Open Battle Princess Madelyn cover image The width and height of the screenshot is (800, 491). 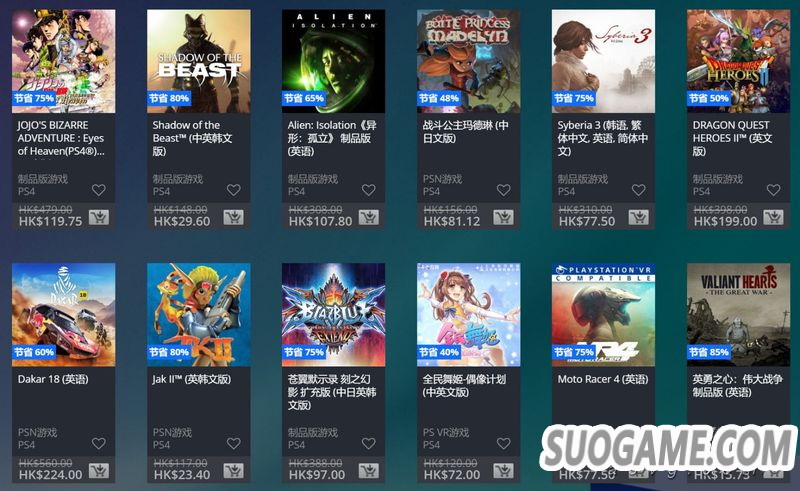[x=468, y=61]
